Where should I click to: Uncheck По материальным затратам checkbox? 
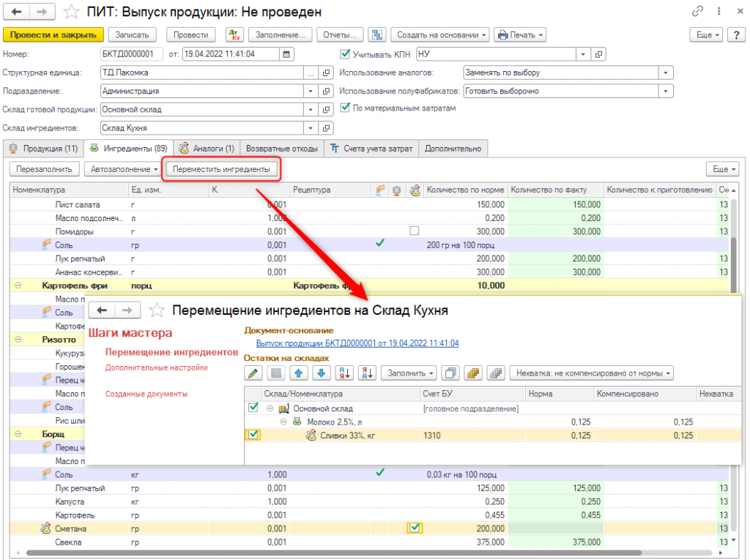346,108
